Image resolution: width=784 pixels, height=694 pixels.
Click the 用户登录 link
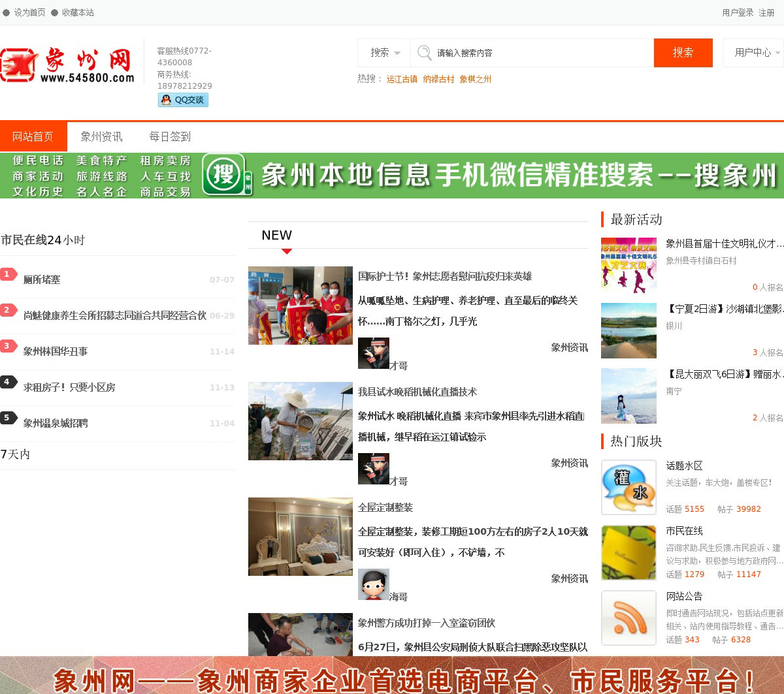coord(738,12)
